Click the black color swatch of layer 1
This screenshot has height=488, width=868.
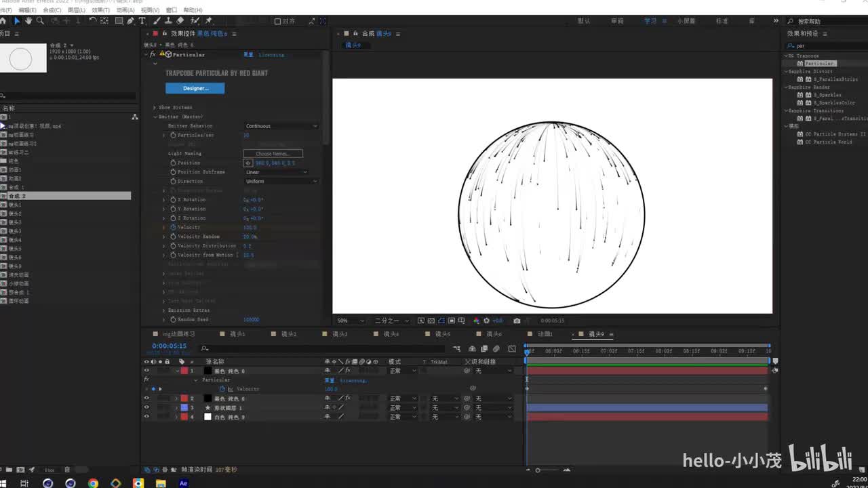click(208, 371)
